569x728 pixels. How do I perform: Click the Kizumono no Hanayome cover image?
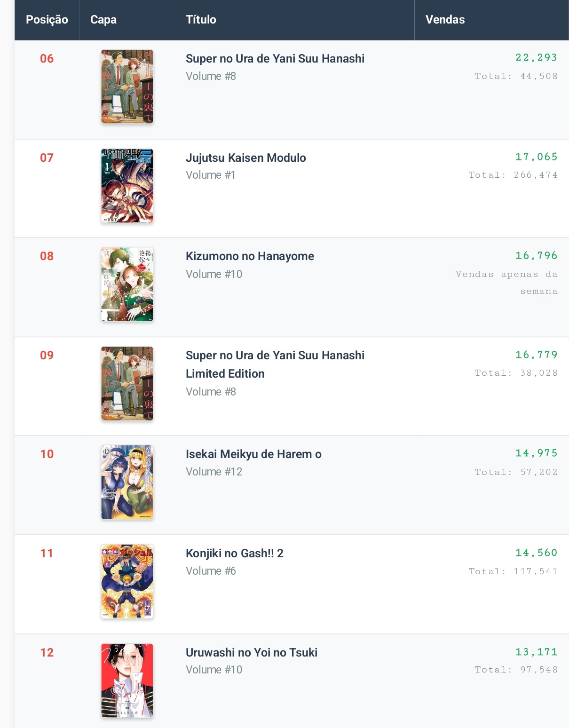tap(127, 285)
